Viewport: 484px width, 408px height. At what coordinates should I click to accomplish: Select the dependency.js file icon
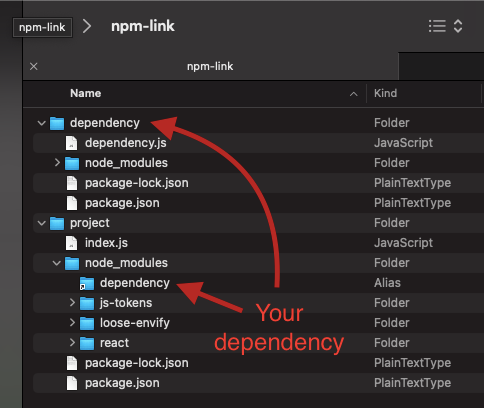click(x=71, y=143)
